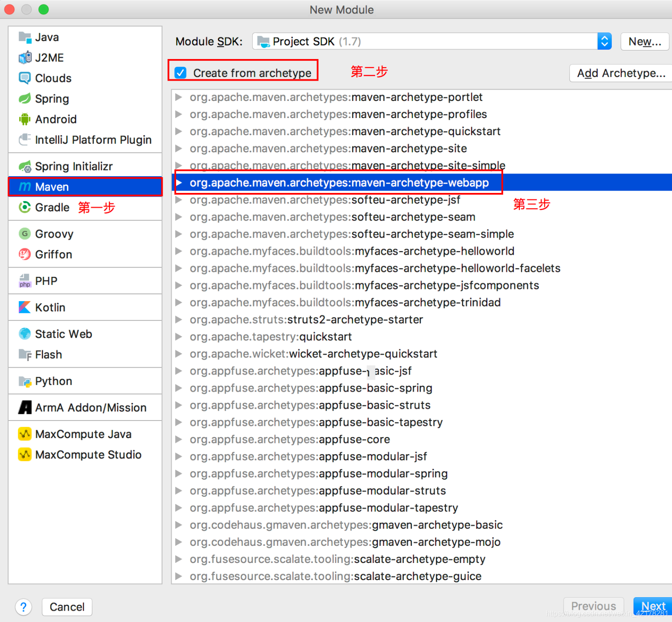Image resolution: width=672 pixels, height=622 pixels.
Task: Select the Spring leaf icon
Action: click(25, 99)
